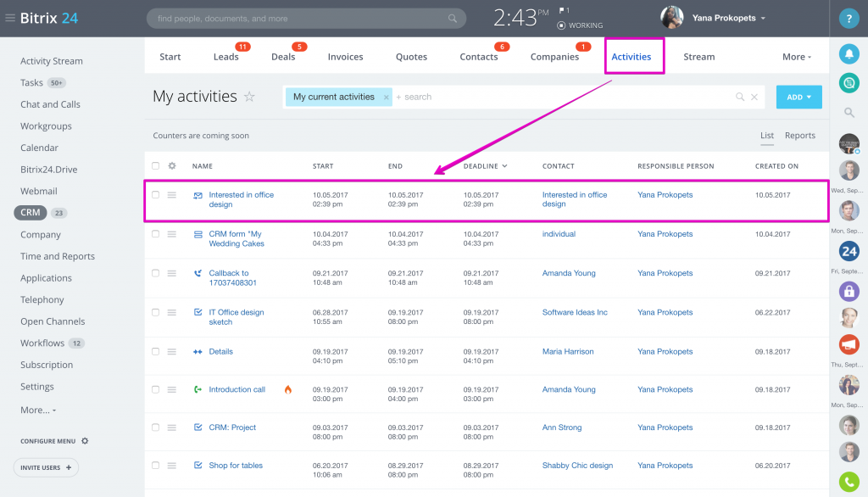Switch to the Leads tab

(225, 57)
